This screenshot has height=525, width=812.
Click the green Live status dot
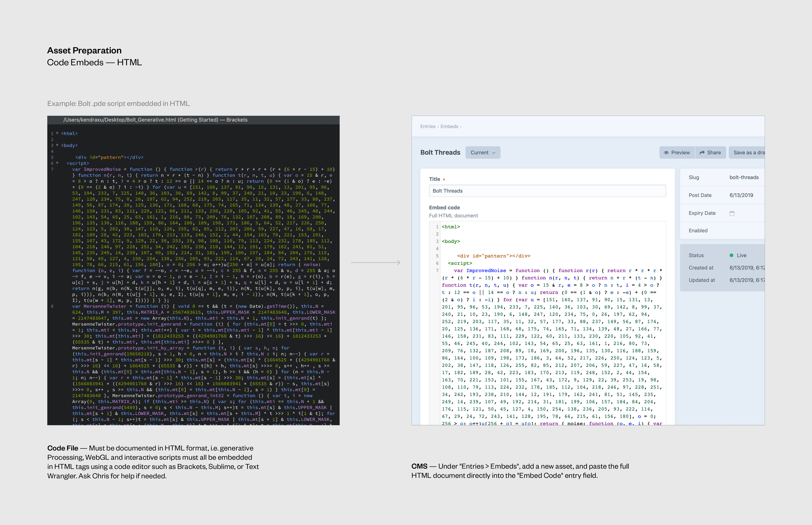point(731,255)
